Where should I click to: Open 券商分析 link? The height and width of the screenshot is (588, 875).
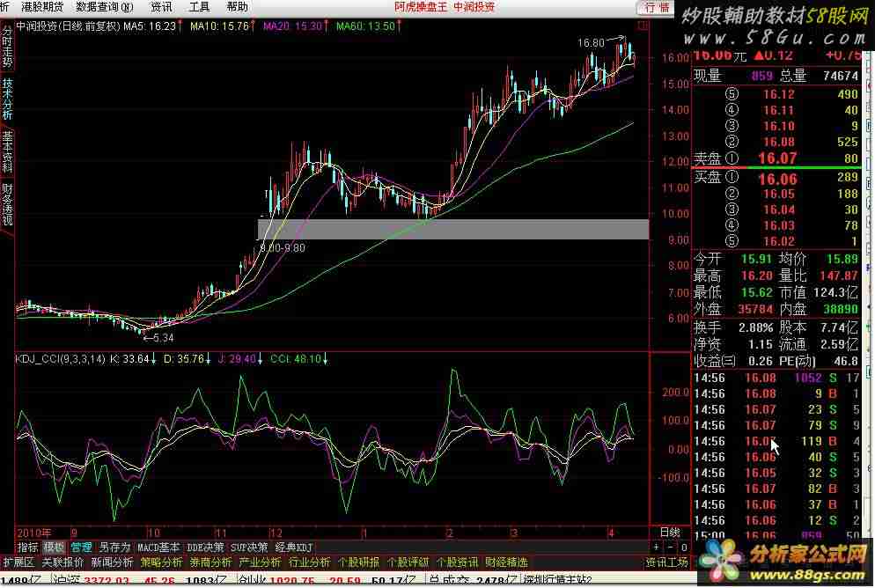point(210,562)
